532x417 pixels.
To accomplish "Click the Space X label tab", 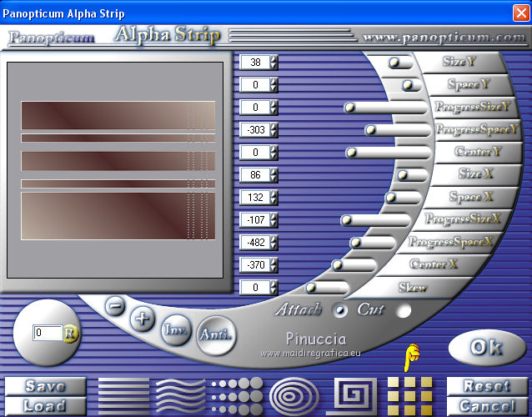I will 472,197.
